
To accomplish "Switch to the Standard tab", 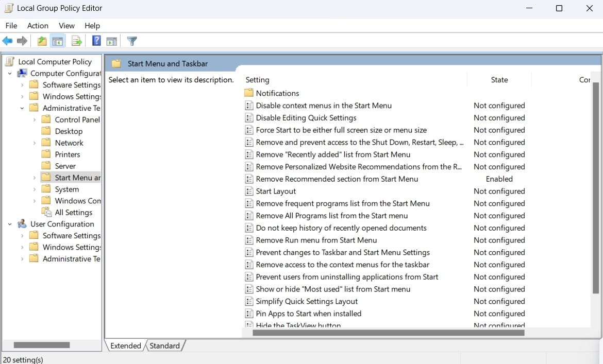I will 163,345.
